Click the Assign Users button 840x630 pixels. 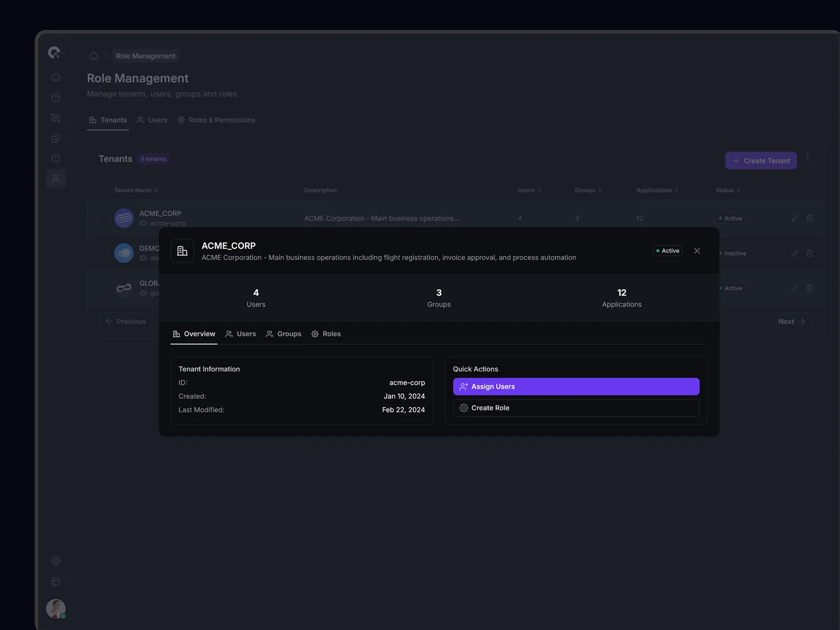(x=576, y=386)
